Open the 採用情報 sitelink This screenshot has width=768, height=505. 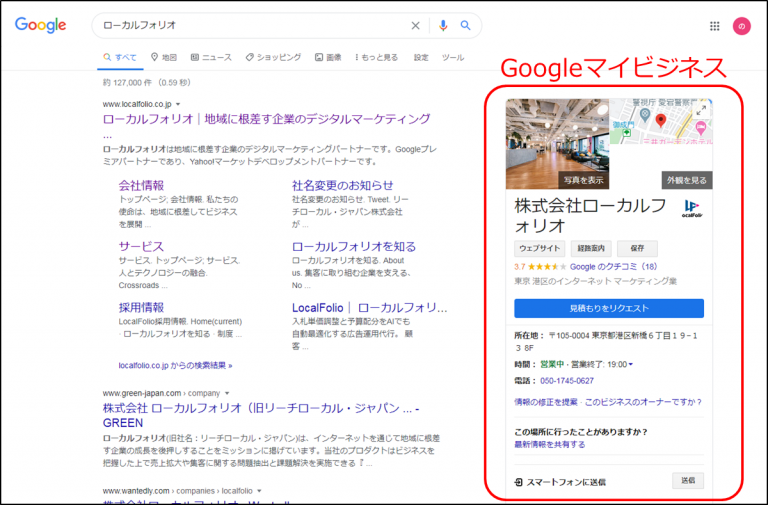tap(141, 308)
